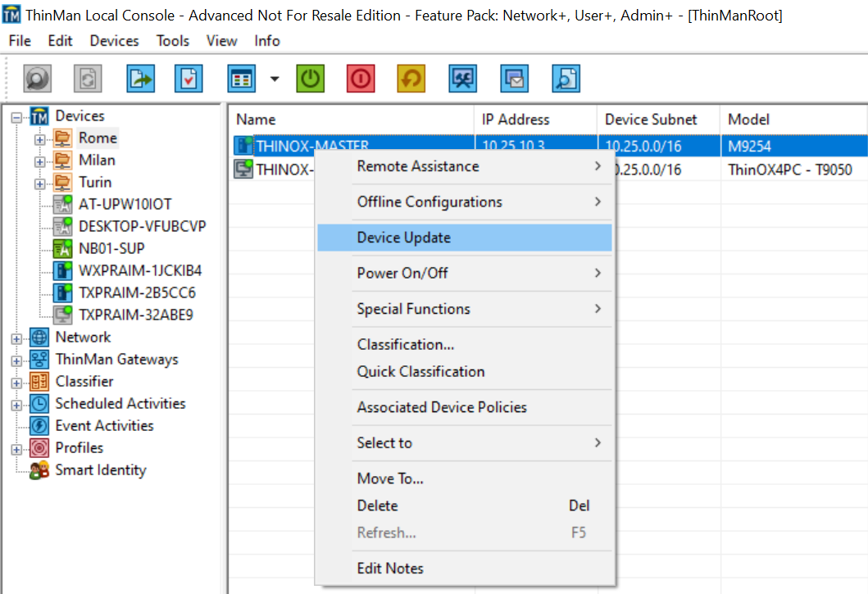Expand the Milan folder node
Viewport: 868px width, 594px height.
pyautogui.click(x=39, y=161)
